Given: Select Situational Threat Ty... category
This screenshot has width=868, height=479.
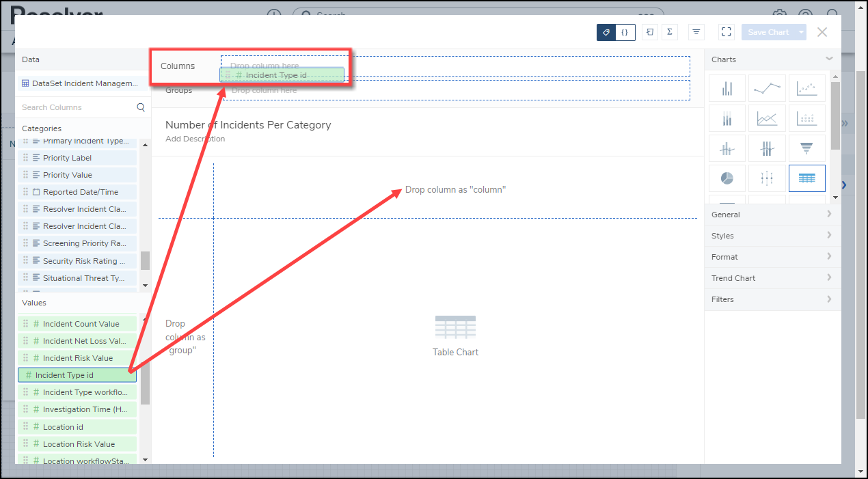Looking at the screenshot, I should [77, 278].
